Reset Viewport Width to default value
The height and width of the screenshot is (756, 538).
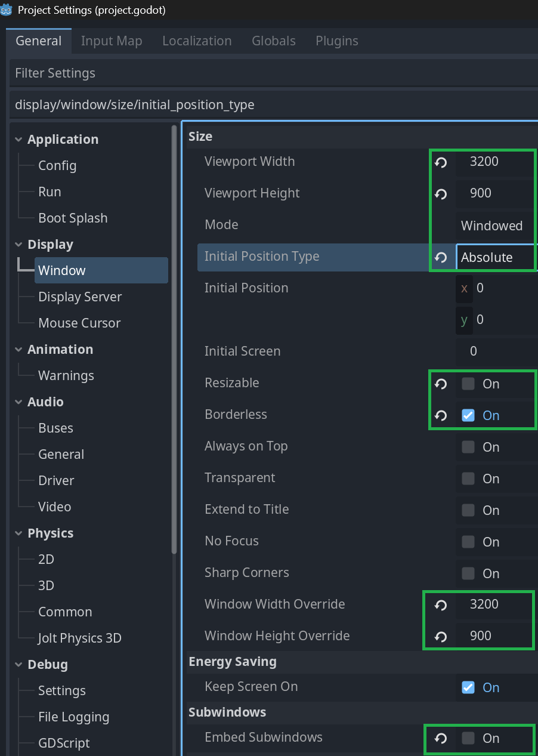coord(441,162)
